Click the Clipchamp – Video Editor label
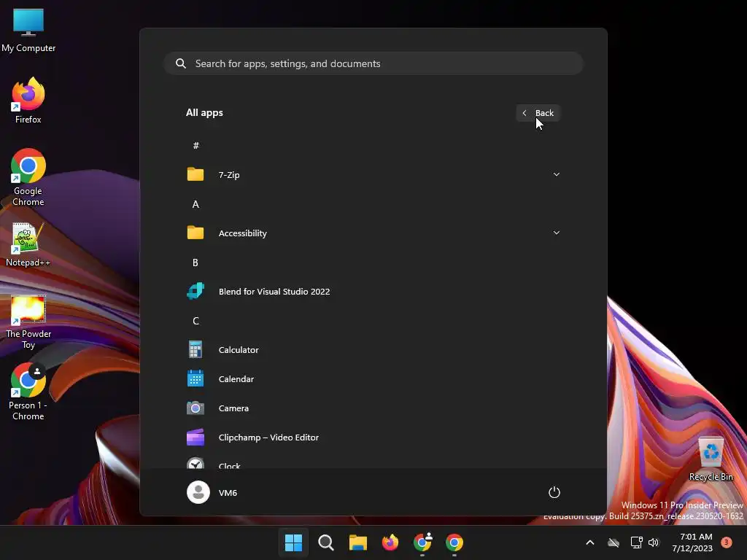747x560 pixels. [x=268, y=437]
